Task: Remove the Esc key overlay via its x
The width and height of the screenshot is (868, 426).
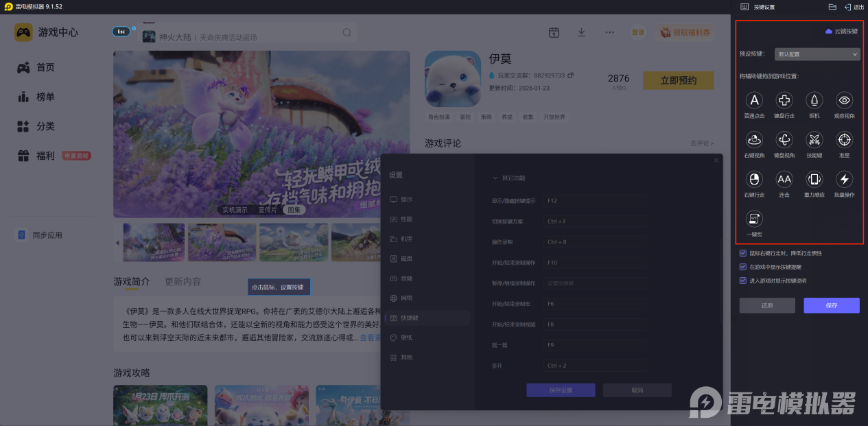Action: (134, 28)
